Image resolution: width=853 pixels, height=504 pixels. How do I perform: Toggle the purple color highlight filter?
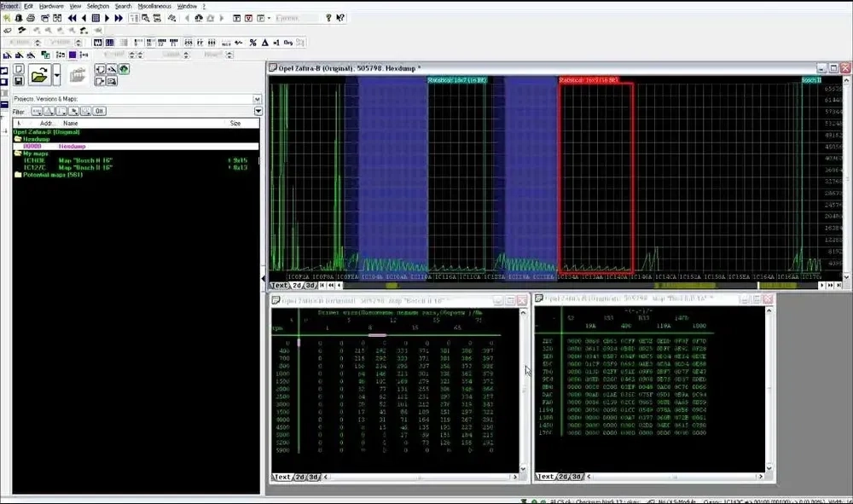tap(72, 55)
